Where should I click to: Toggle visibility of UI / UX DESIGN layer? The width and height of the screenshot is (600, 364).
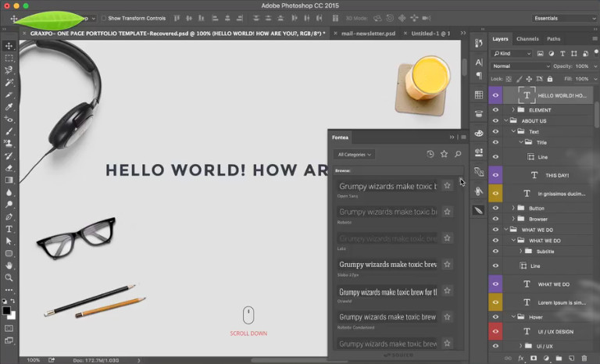click(495, 331)
